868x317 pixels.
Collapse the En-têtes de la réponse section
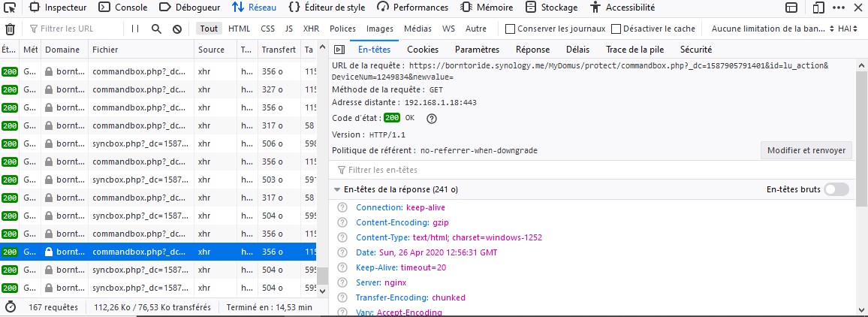point(337,190)
